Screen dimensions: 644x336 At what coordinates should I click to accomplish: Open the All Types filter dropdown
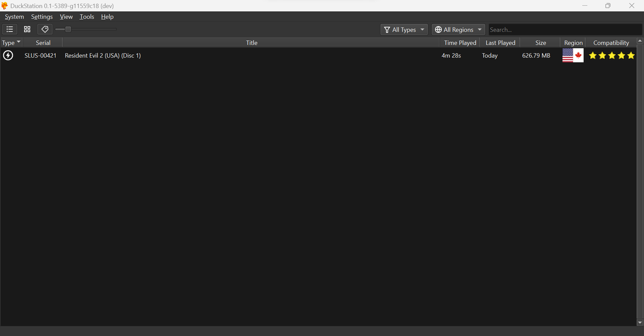tap(404, 29)
